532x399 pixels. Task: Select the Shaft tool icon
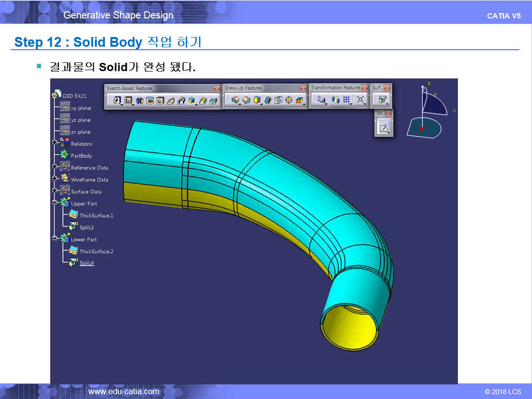click(x=139, y=100)
